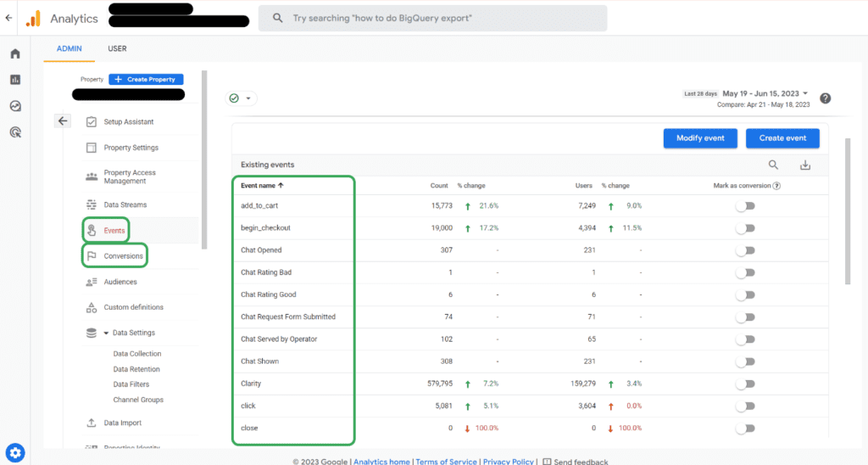Click the Events touch icon
868x465 pixels.
[92, 230]
